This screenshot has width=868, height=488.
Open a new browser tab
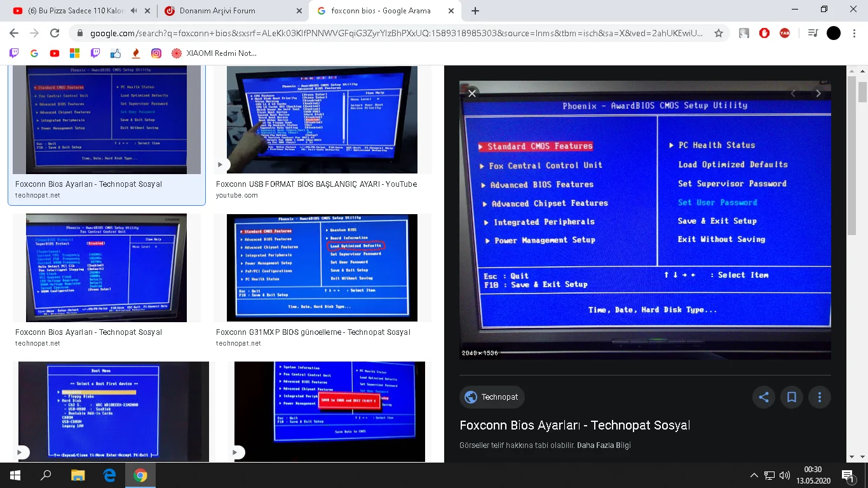(x=475, y=10)
